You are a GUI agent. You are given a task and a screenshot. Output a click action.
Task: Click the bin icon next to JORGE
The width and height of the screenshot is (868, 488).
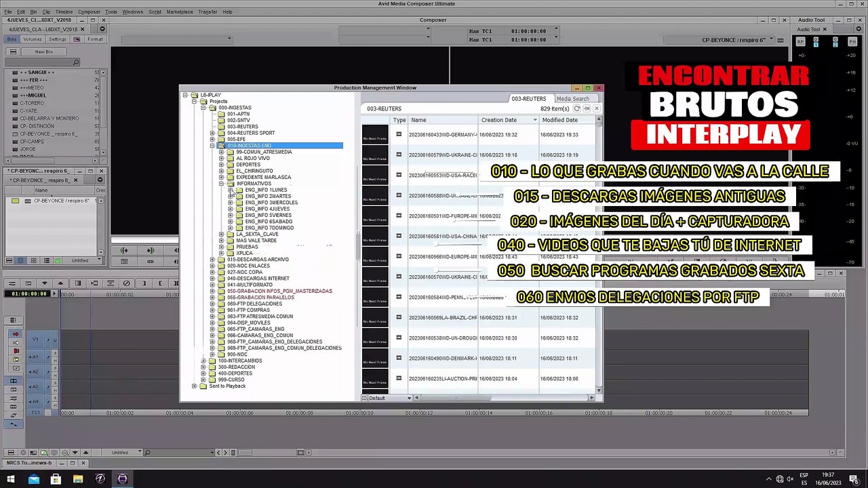15,149
